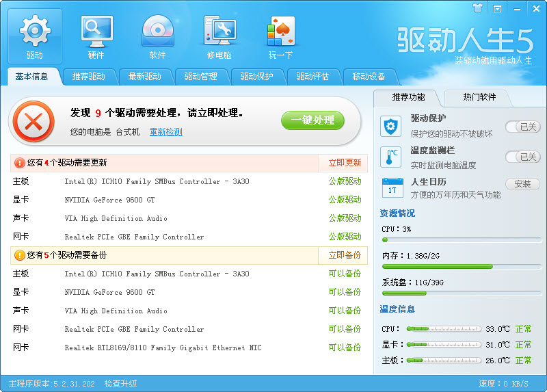
Task: Click the 速度: 0 KB/S status text
Action: point(503,384)
